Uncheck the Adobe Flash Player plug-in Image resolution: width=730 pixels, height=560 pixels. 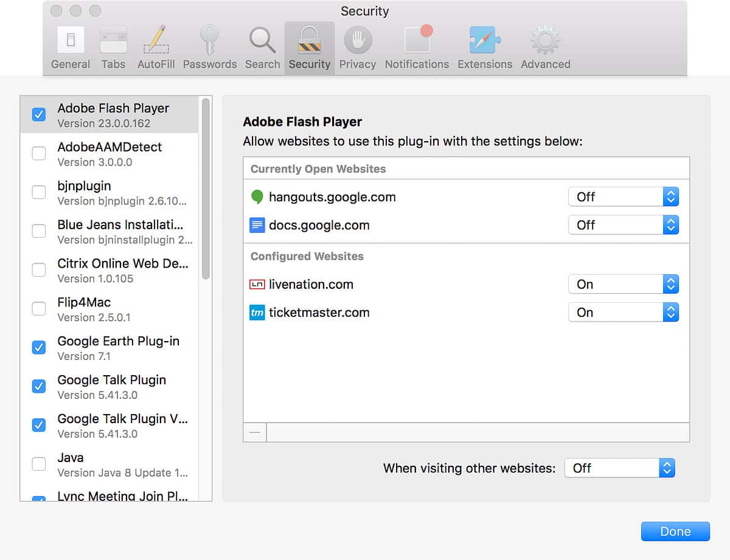coord(38,114)
